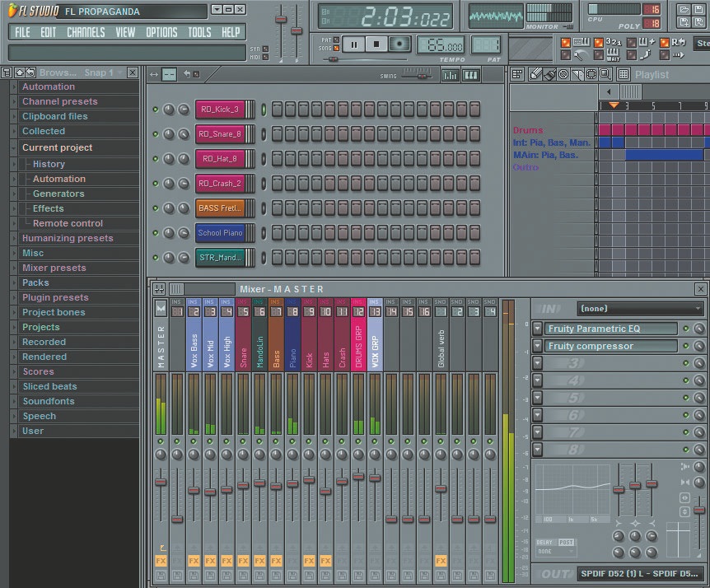Viewport: 710px width, 588px height.
Task: Toggle first step of RD_Snare_8
Action: (x=277, y=134)
